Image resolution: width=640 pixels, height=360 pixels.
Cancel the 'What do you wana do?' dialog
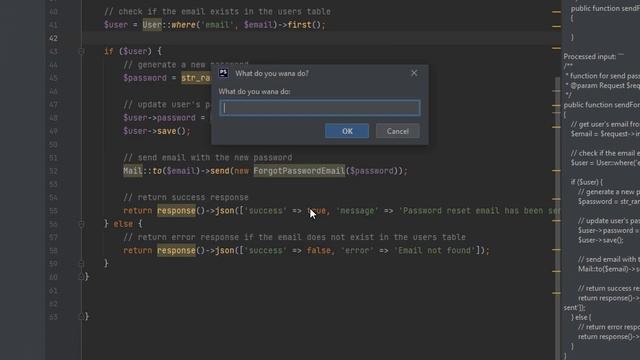click(398, 131)
